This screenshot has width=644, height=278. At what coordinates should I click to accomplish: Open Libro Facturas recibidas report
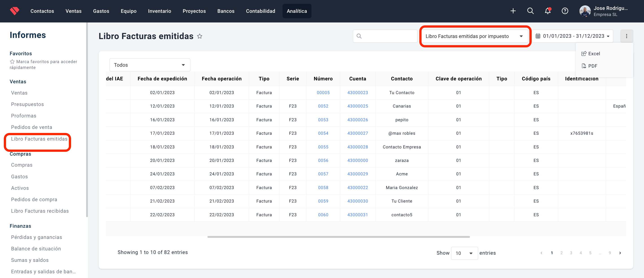click(40, 211)
